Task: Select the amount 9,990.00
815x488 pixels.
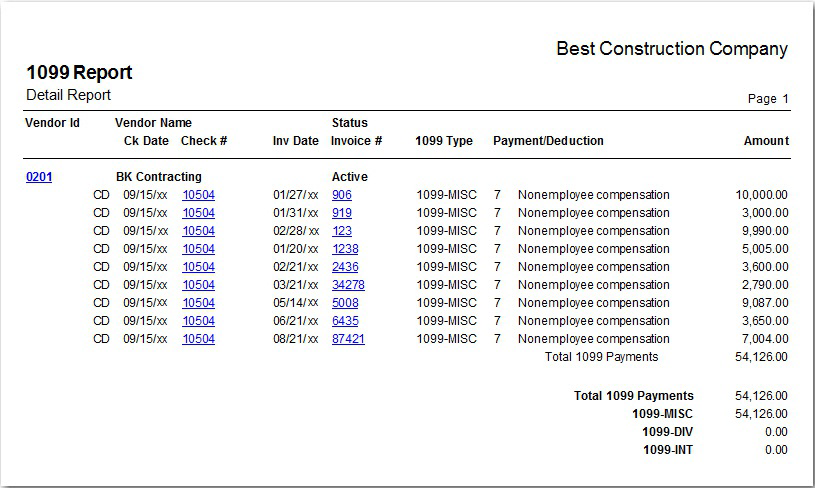Action: [x=765, y=231]
